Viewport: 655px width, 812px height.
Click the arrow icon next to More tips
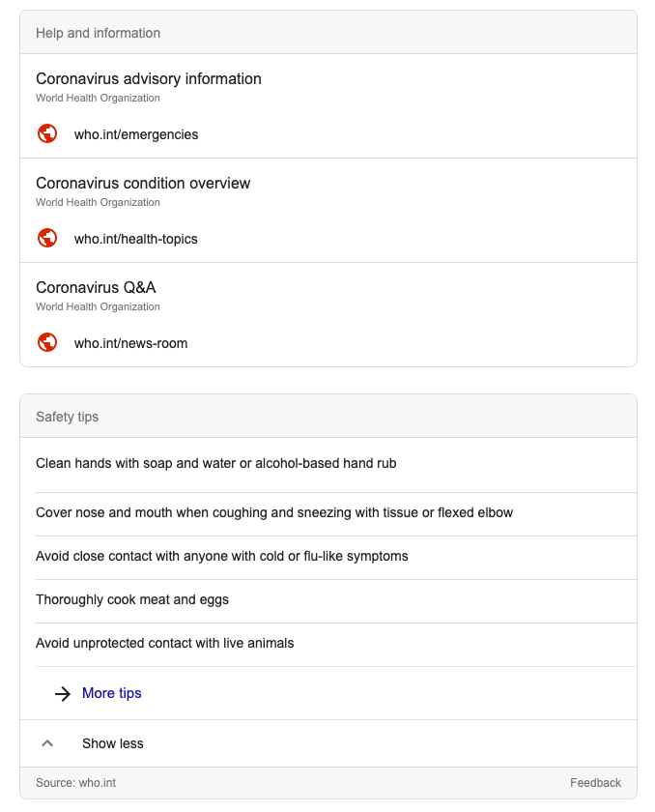point(63,693)
